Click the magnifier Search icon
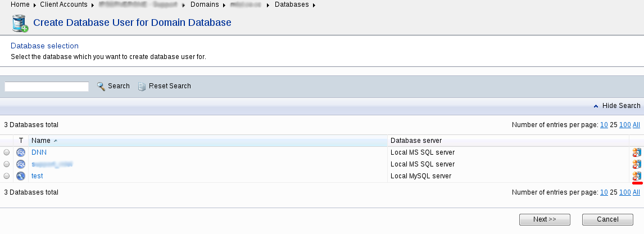Image resolution: width=644 pixels, height=234 pixels. tap(101, 87)
